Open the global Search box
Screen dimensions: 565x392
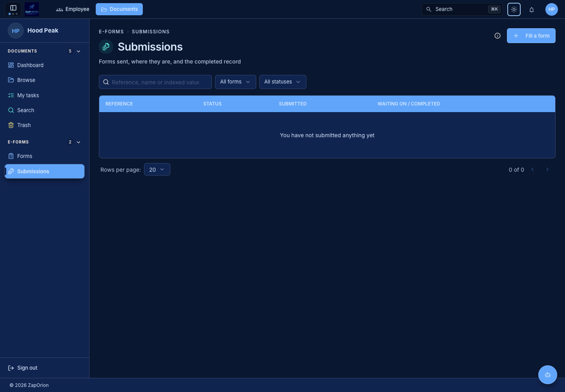click(462, 9)
